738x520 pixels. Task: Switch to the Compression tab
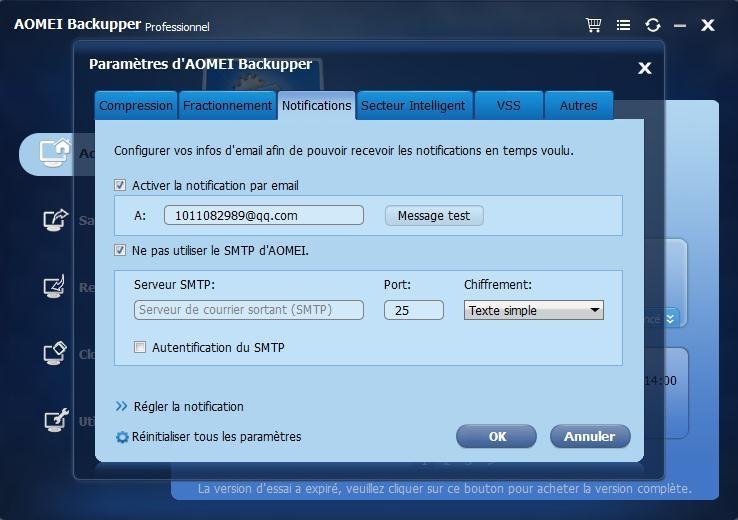click(x=136, y=105)
